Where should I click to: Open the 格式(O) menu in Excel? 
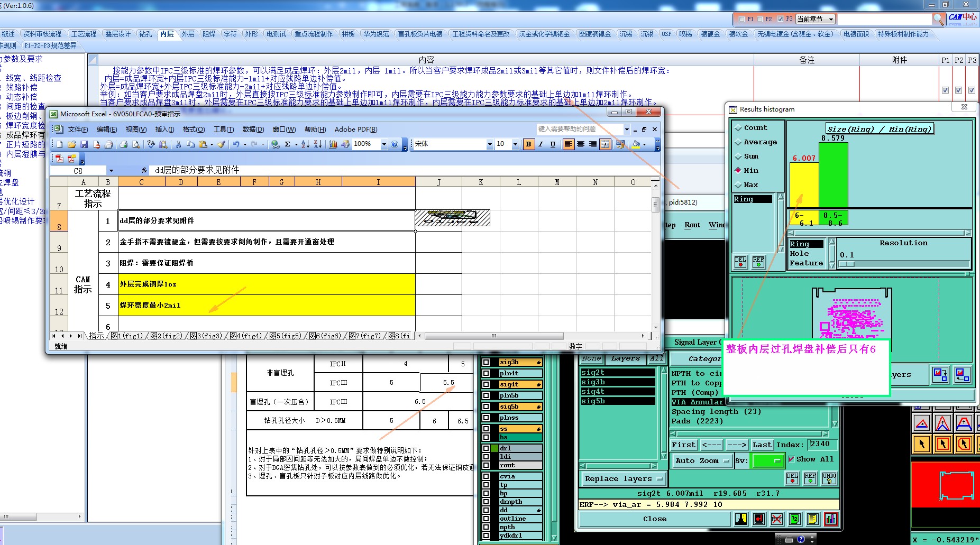click(194, 130)
